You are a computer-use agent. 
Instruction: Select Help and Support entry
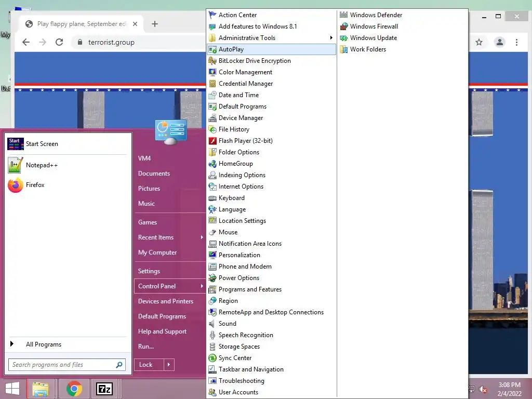point(162,331)
